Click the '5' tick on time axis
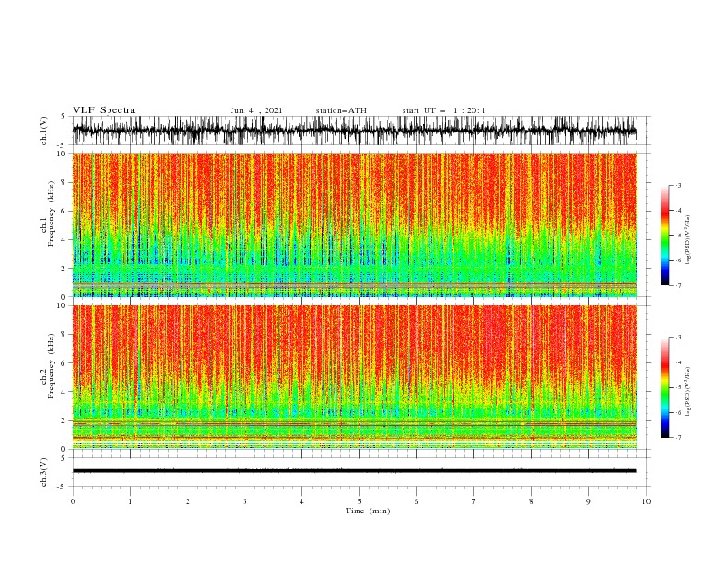The image size is (728, 563). point(359,501)
